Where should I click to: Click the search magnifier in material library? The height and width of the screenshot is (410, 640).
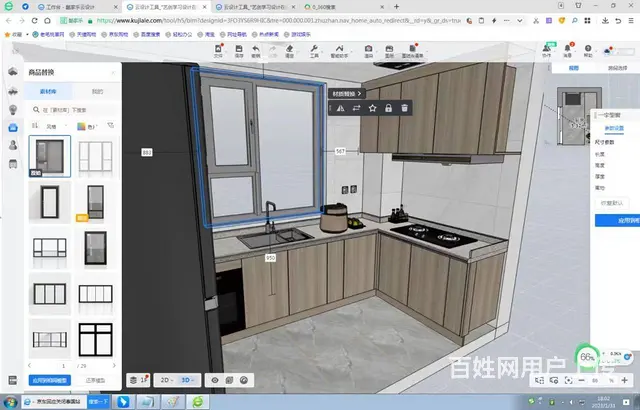point(36,110)
